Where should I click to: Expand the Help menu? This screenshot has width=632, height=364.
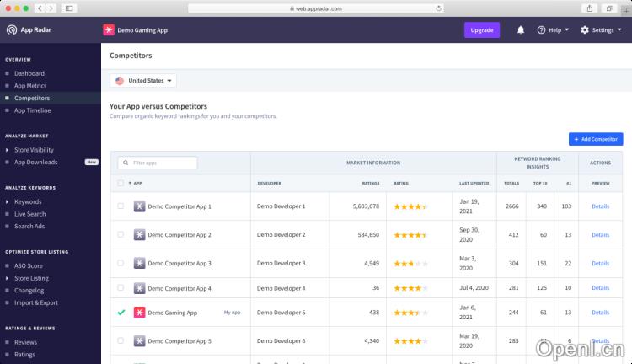[x=554, y=29]
